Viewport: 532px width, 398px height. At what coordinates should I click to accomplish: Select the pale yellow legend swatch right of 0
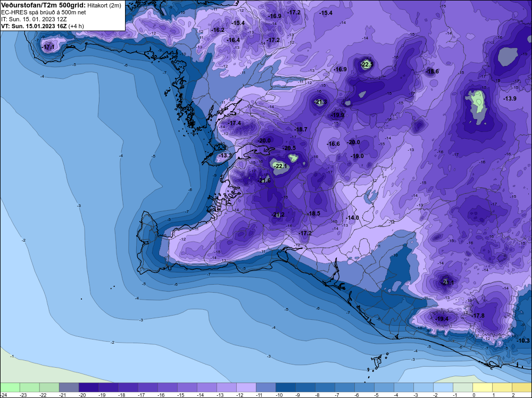(482, 387)
